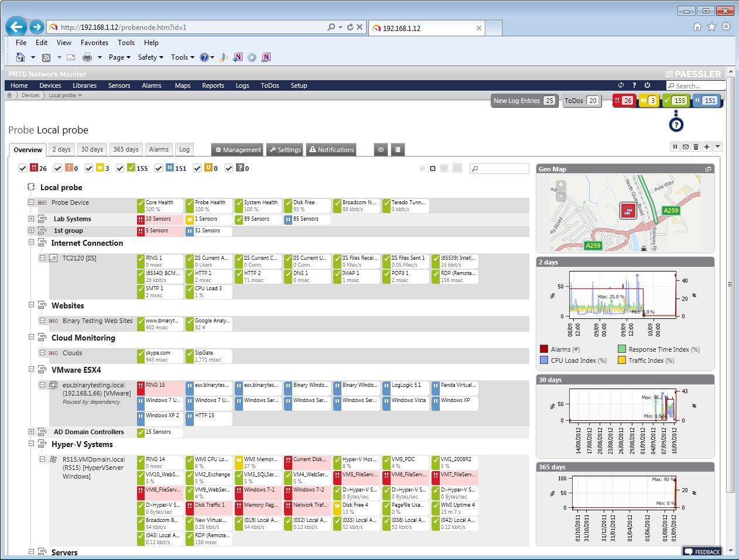Select the medium tree size option
The width and height of the screenshot is (739, 560).
click(444, 169)
